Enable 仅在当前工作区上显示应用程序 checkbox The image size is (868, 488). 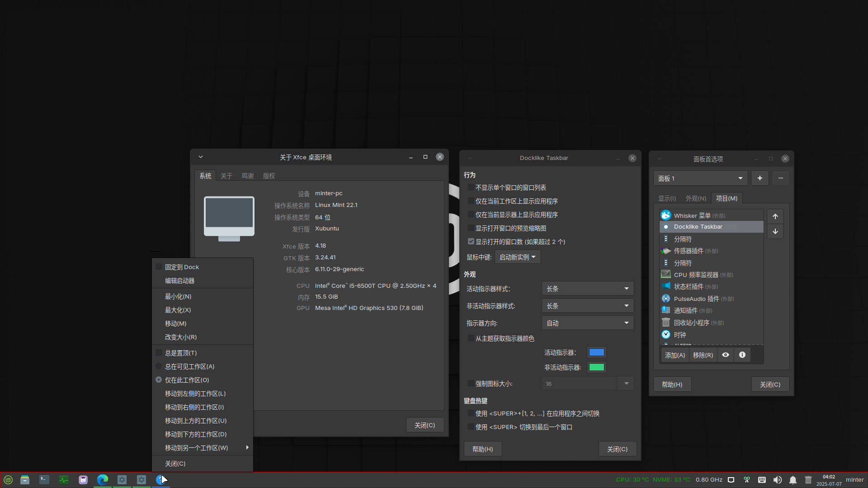click(471, 201)
